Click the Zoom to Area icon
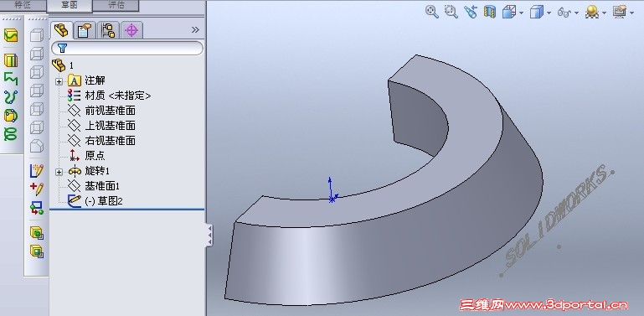The width and height of the screenshot is (644, 316). (x=451, y=12)
